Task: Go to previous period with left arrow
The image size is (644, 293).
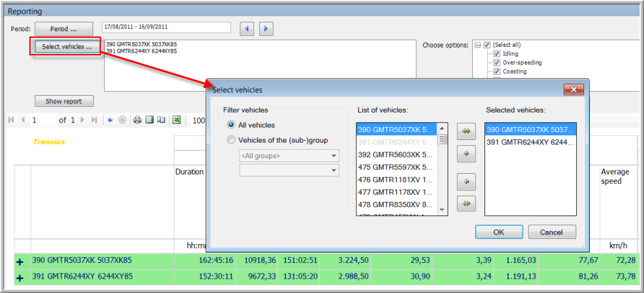Action: pos(247,29)
